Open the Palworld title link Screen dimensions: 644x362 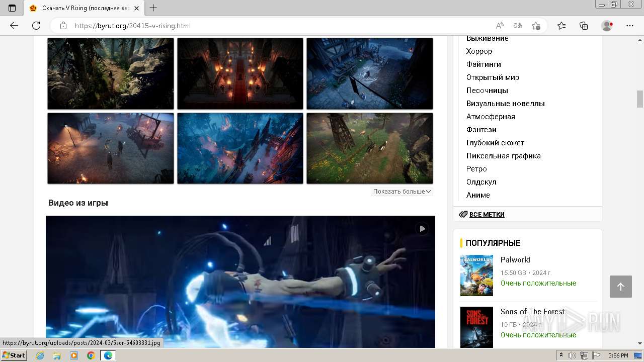(515, 260)
